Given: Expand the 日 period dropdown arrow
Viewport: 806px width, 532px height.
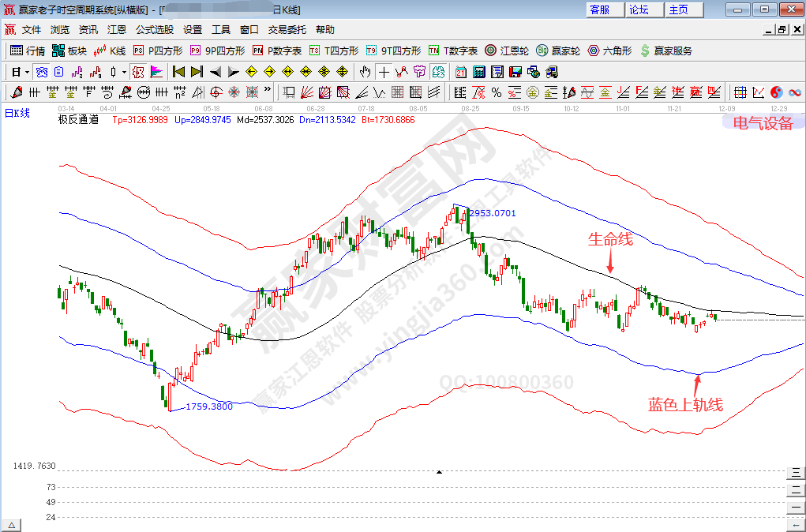Looking at the screenshot, I should click(x=27, y=72).
